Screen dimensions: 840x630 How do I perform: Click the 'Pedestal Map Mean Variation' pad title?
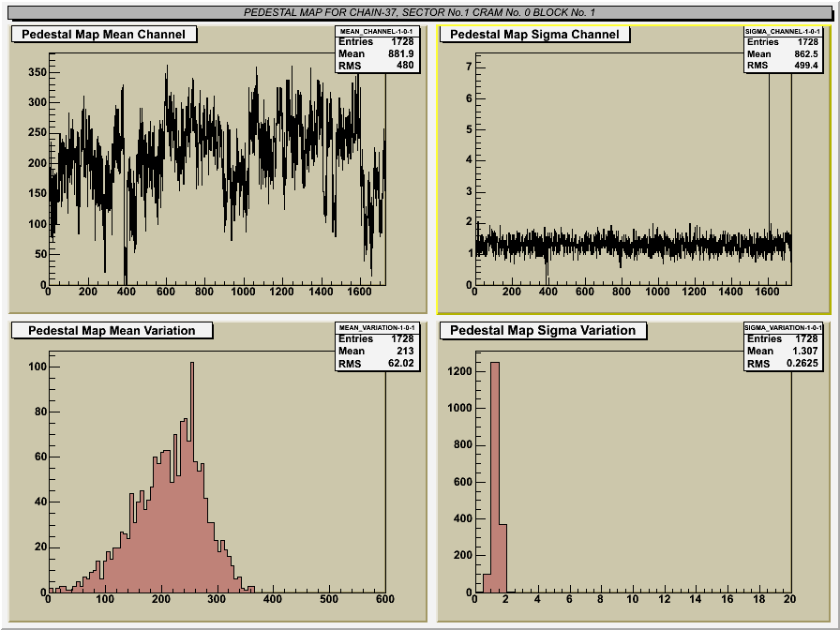(x=112, y=330)
